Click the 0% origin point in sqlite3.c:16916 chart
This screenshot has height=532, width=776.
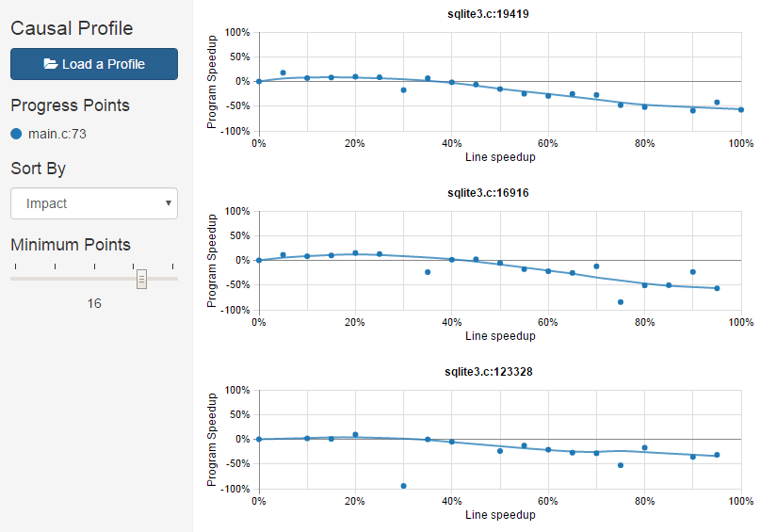259,260
